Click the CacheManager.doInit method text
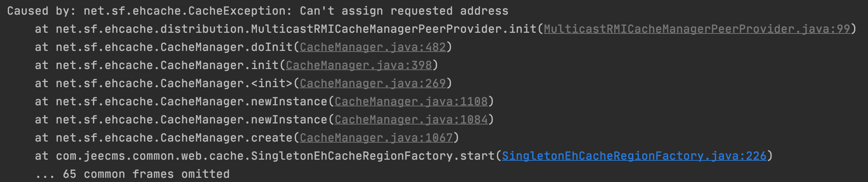This screenshot has width=868, height=182. pyautogui.click(x=227, y=47)
